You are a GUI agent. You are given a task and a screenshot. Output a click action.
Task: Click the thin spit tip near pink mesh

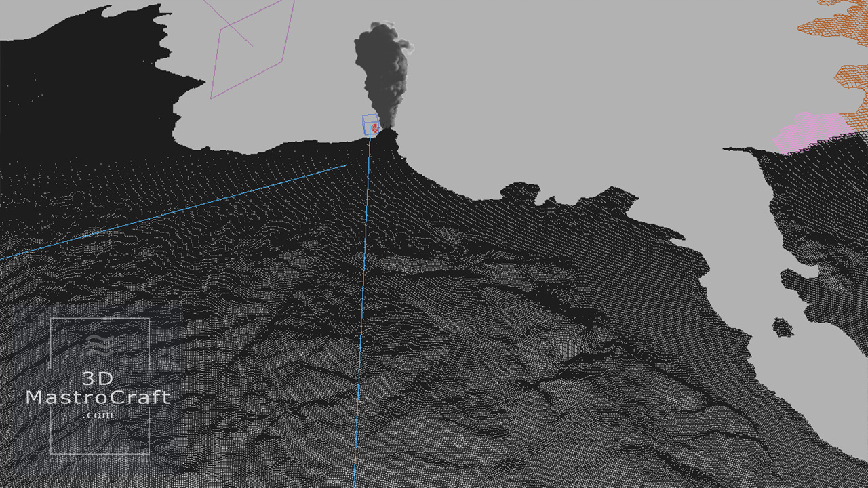731,150
